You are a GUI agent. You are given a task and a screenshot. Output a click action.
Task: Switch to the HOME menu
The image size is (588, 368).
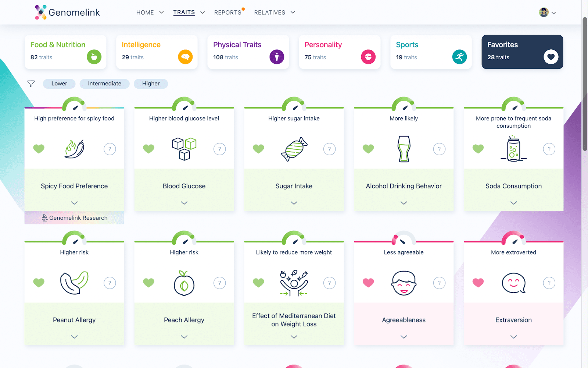click(149, 12)
